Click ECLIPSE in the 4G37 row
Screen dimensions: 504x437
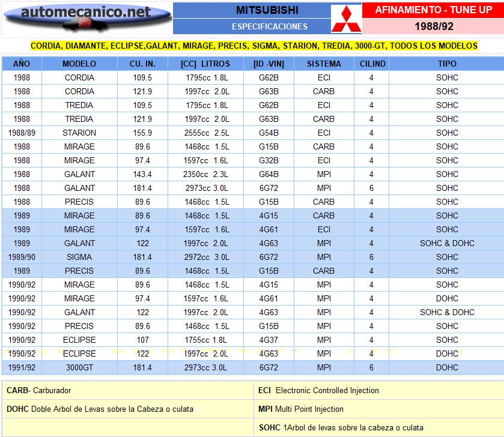click(x=79, y=340)
